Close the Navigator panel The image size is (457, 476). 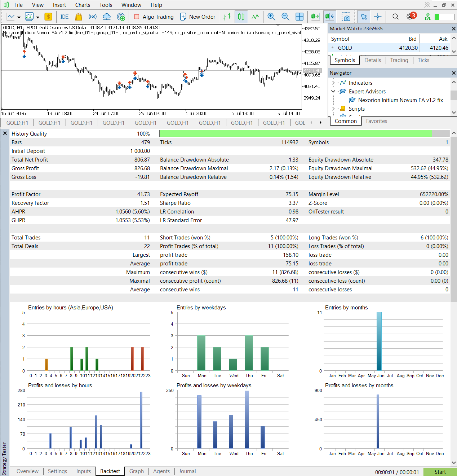(x=453, y=73)
